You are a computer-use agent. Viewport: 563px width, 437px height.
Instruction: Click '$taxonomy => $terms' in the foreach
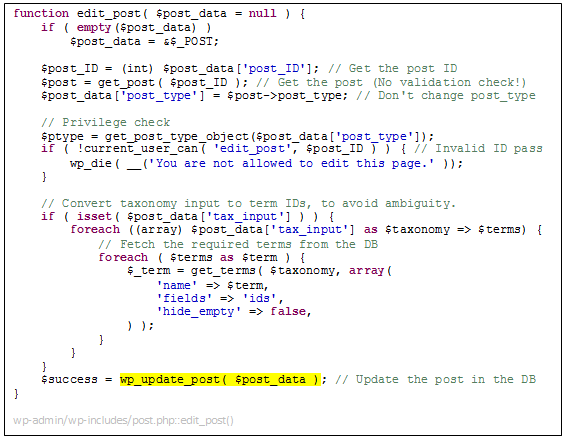tap(453, 229)
